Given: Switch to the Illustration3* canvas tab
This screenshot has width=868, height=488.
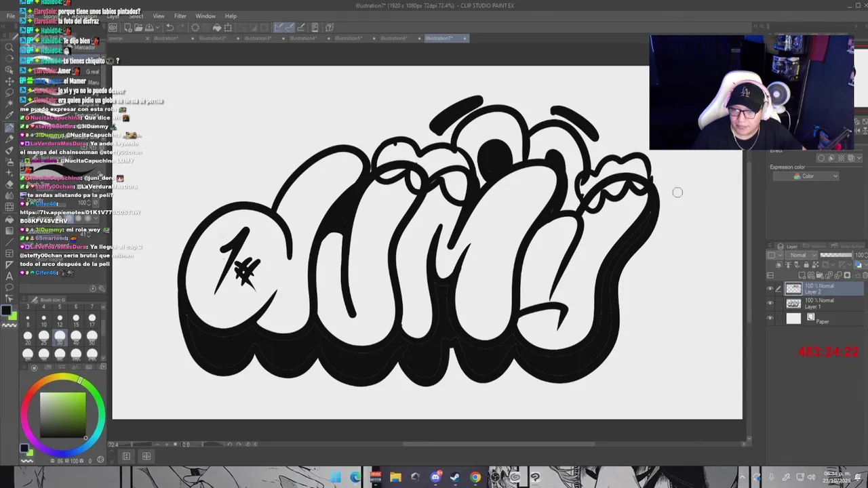Looking at the screenshot, I should coord(258,38).
